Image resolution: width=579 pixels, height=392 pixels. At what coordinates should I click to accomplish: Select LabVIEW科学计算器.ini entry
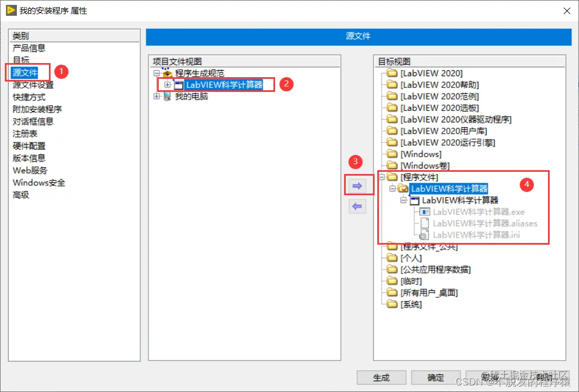click(x=476, y=235)
